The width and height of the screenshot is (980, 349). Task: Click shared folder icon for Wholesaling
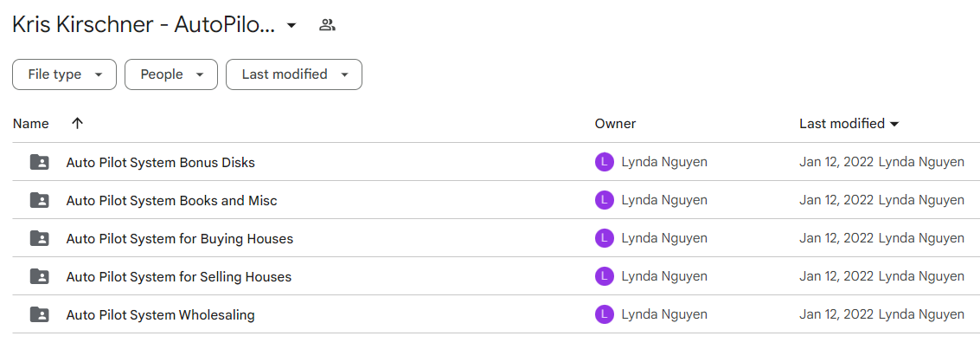40,314
